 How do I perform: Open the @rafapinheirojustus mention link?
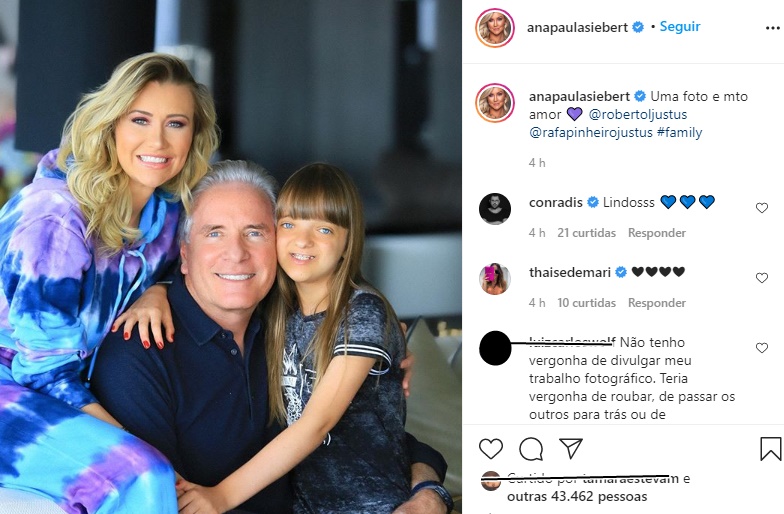(x=590, y=132)
